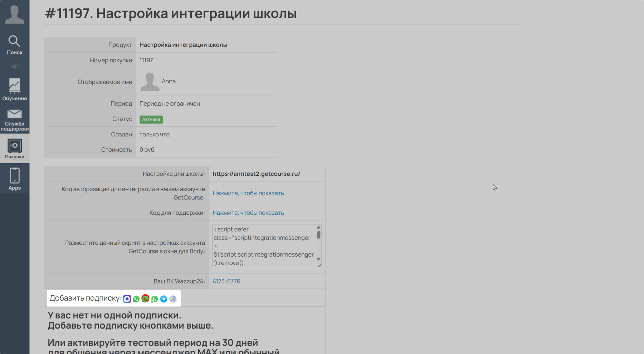Click the script textarea scrollbar thumb
Viewport: 644px width, 354px height.
318,235
